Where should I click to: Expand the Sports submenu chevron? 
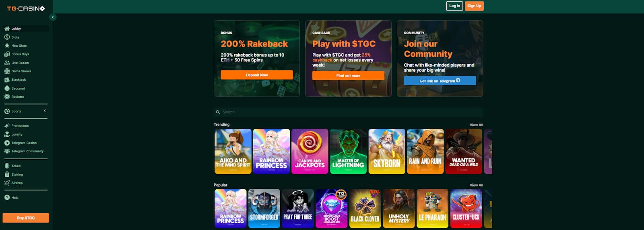(45, 111)
